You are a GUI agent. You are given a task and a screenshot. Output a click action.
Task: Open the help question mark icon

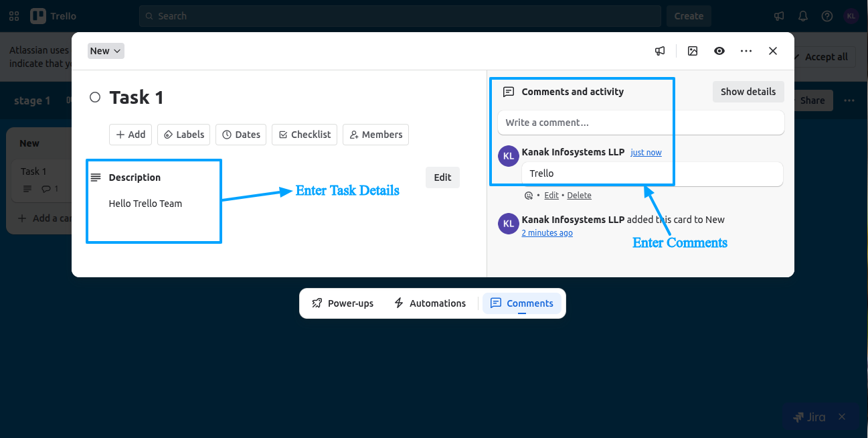coord(827,16)
